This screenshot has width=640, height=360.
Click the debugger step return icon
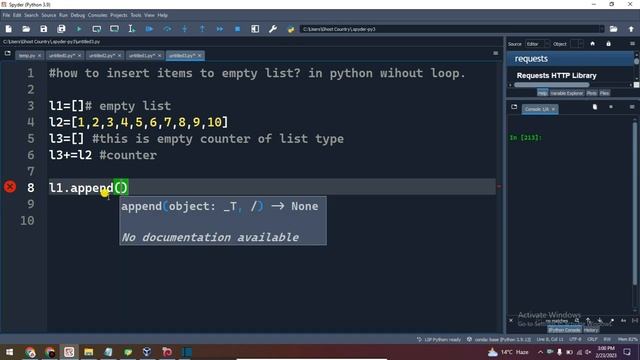[x=202, y=29]
